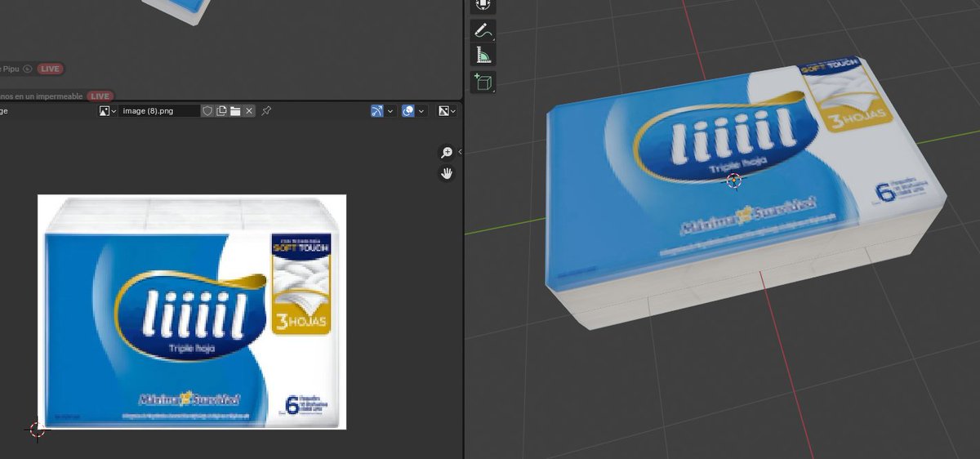Toggle fake user shield for image
Viewport: 980px width, 459px height.
click(207, 110)
